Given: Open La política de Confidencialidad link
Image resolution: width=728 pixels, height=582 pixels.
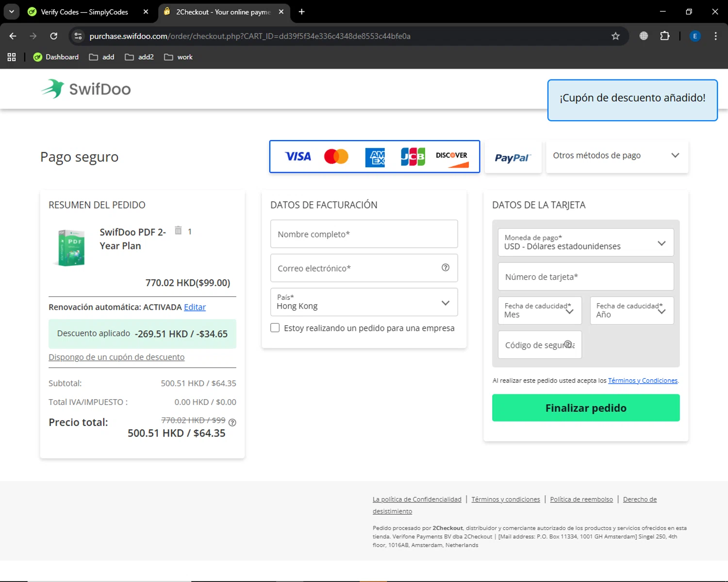Looking at the screenshot, I should pyautogui.click(x=417, y=500).
